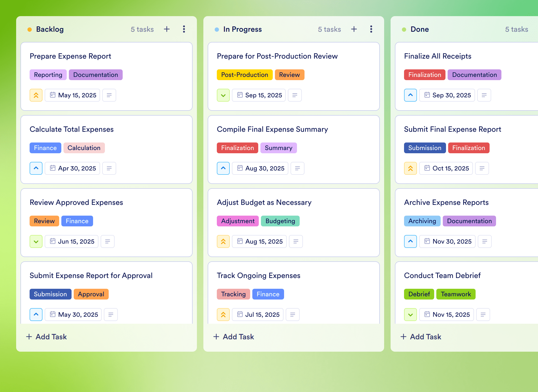Image resolution: width=538 pixels, height=392 pixels.
Task: Select the Post-Production yellow tag
Action: [x=245, y=75]
